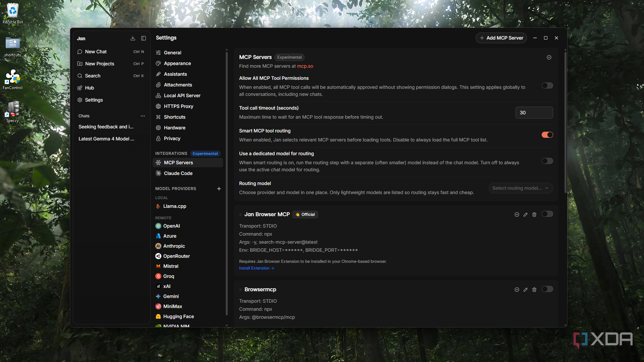Open the Select routing model dropdown
This screenshot has width=644, height=362.
coord(521,188)
